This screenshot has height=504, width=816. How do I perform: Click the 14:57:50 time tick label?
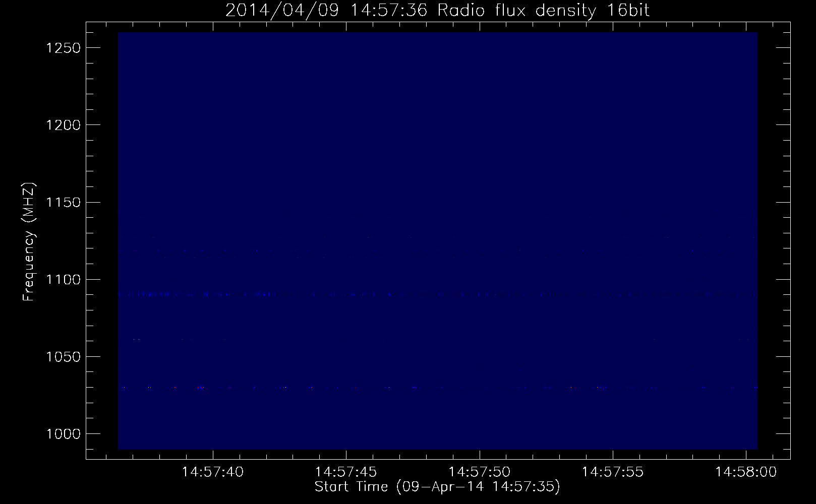tap(480, 472)
